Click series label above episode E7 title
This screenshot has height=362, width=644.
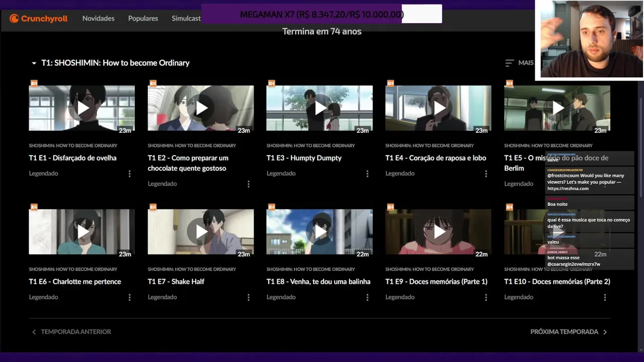coord(192,269)
